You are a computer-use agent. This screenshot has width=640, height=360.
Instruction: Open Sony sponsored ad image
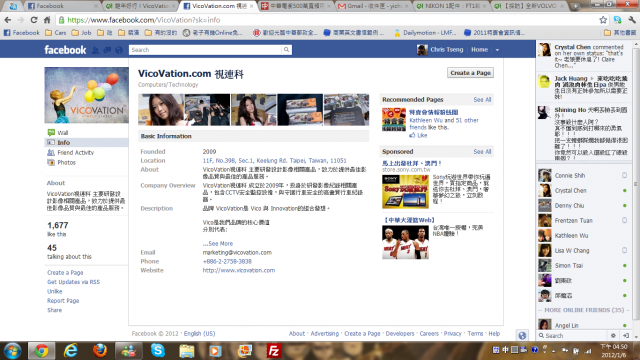point(405,191)
